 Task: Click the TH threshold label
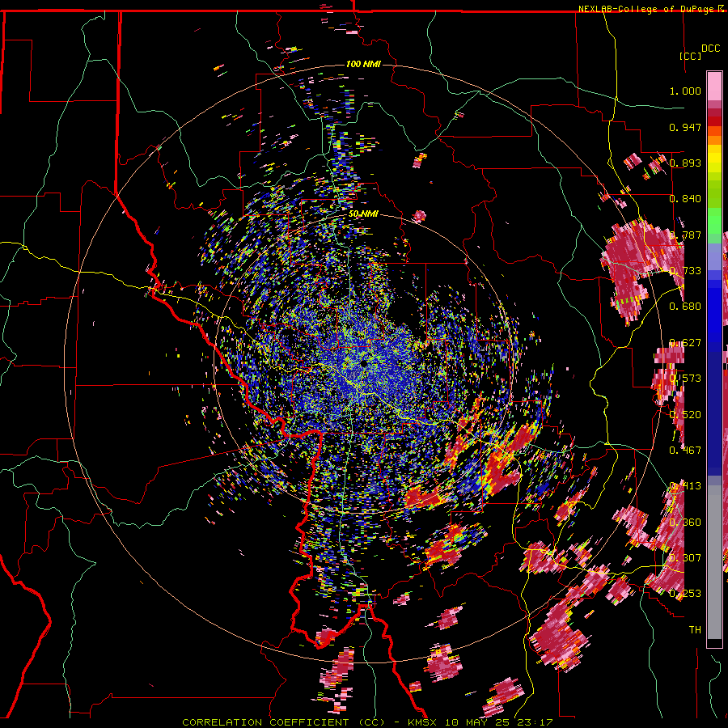(x=695, y=630)
